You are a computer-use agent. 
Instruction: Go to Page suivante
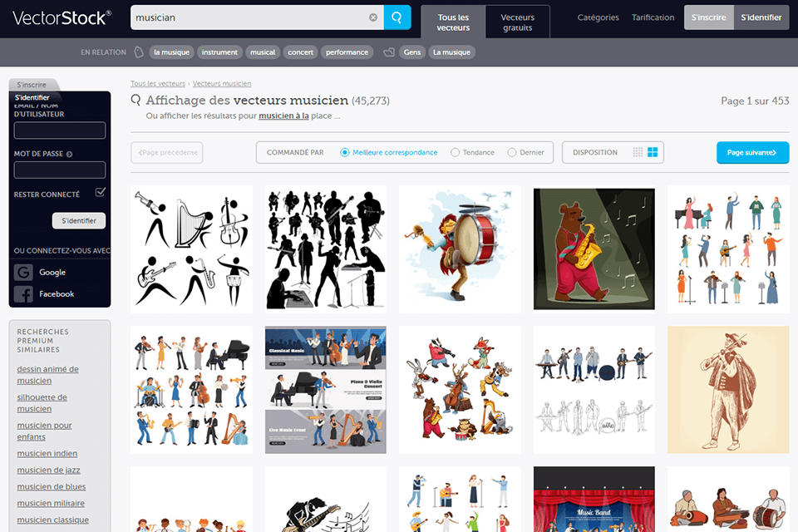coord(752,152)
